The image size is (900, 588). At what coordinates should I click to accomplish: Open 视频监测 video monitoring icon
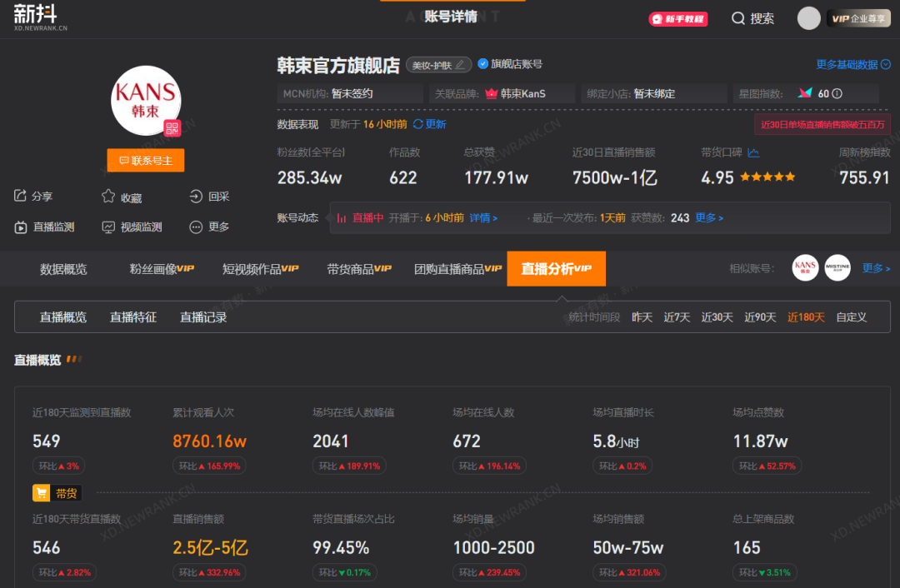pos(108,227)
